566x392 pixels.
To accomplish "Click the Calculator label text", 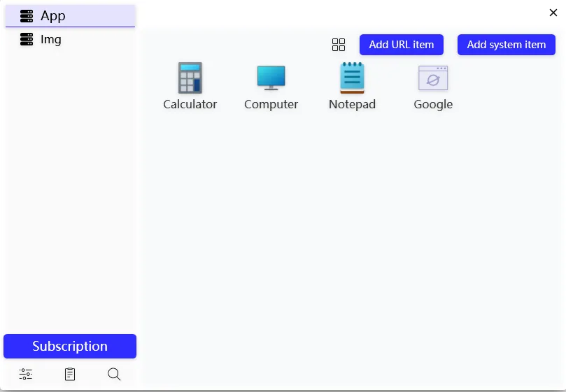I will [x=190, y=104].
